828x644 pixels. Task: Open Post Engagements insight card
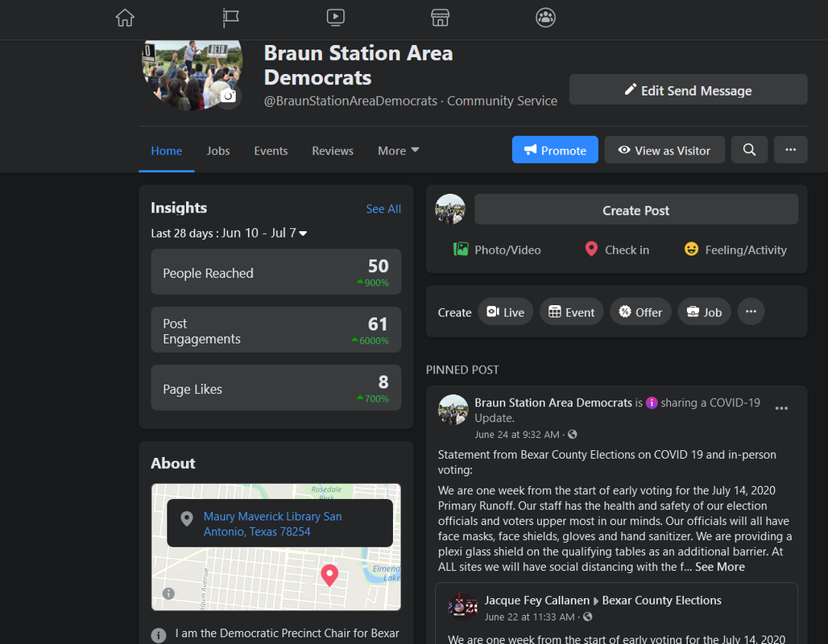(276, 330)
